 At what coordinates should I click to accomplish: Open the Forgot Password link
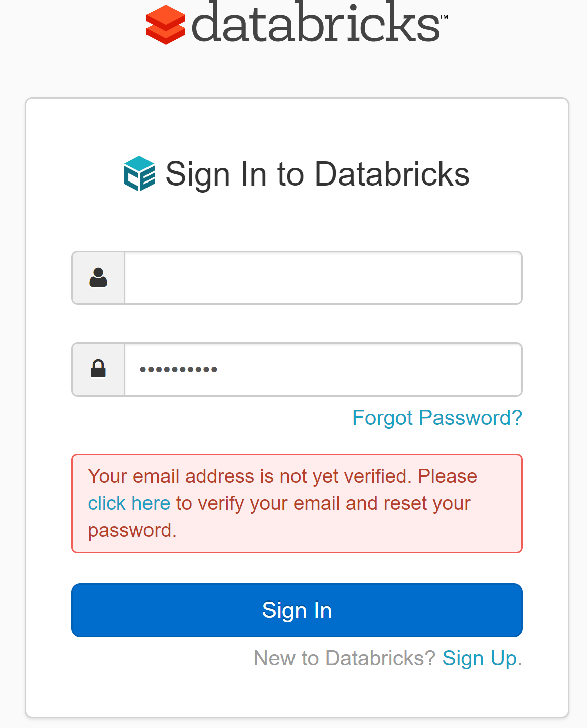tap(437, 417)
